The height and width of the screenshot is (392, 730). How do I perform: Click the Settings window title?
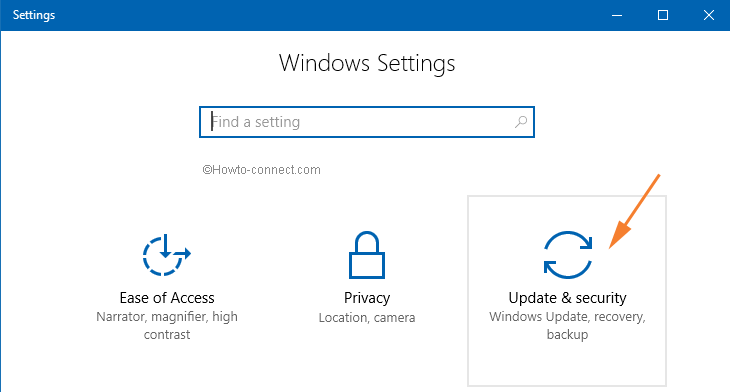[x=34, y=15]
